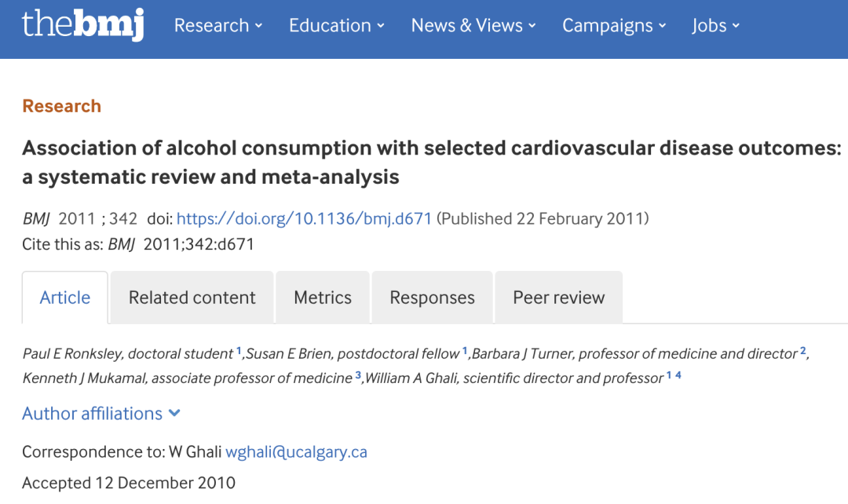The width and height of the screenshot is (848, 504).
Task: Switch to the Metrics tab
Action: pos(323,298)
